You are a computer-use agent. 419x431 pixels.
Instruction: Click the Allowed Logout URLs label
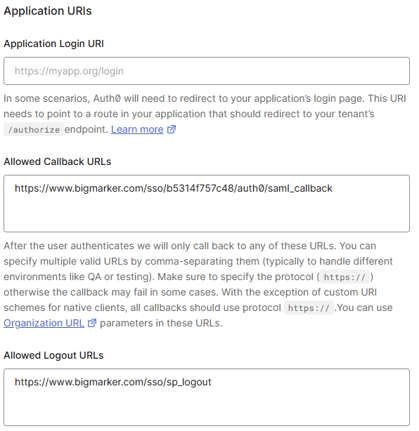pos(53,355)
